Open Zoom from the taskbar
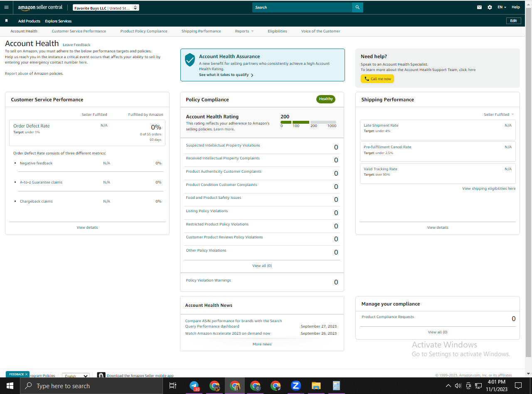Image resolution: width=532 pixels, height=394 pixels. pyautogui.click(x=296, y=386)
